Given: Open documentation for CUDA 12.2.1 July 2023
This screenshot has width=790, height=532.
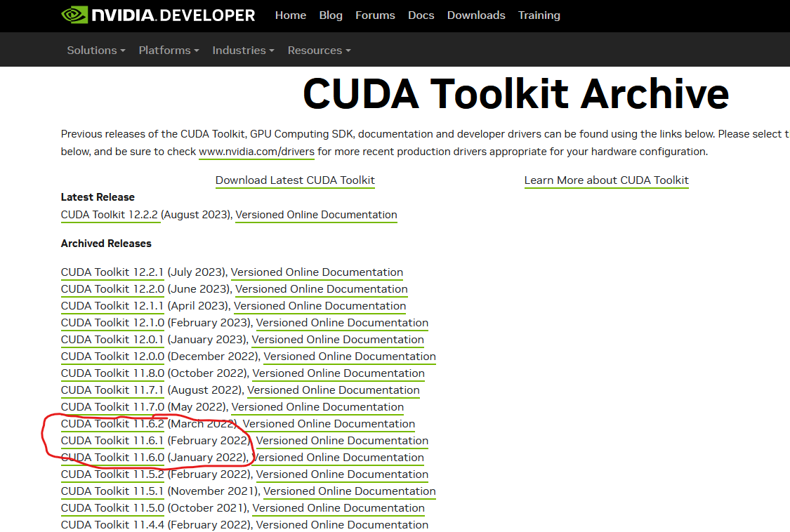Looking at the screenshot, I should click(317, 272).
